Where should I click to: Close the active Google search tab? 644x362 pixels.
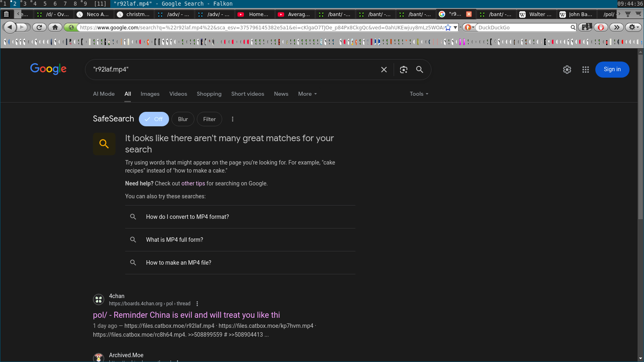(x=469, y=14)
